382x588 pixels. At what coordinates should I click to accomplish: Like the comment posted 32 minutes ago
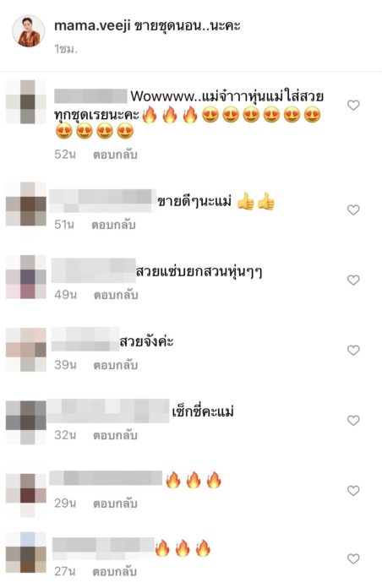pyautogui.click(x=353, y=420)
